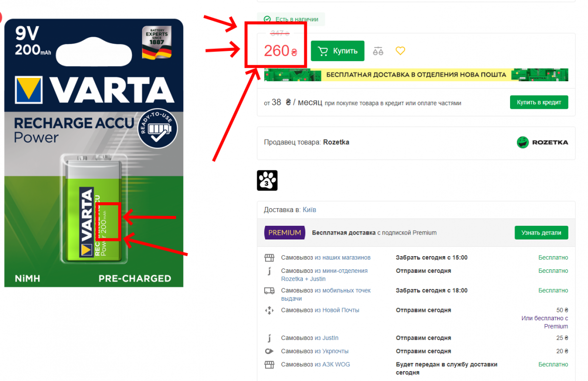
Task: Add the product to wishlist with heart icon
Action: tap(400, 51)
